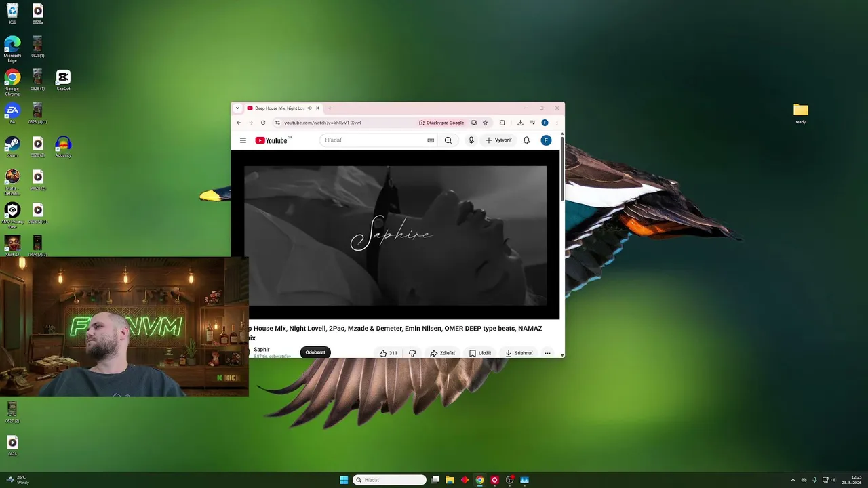Select the Recycle Bin desktop icon
The width and height of the screenshot is (868, 488).
pyautogui.click(x=12, y=14)
